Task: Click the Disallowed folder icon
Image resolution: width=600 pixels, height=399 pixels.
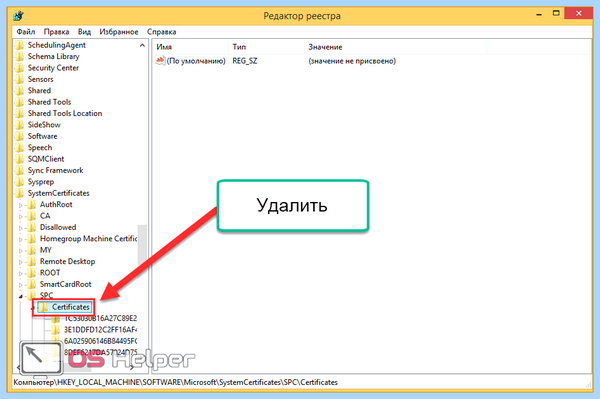Action: [31, 227]
